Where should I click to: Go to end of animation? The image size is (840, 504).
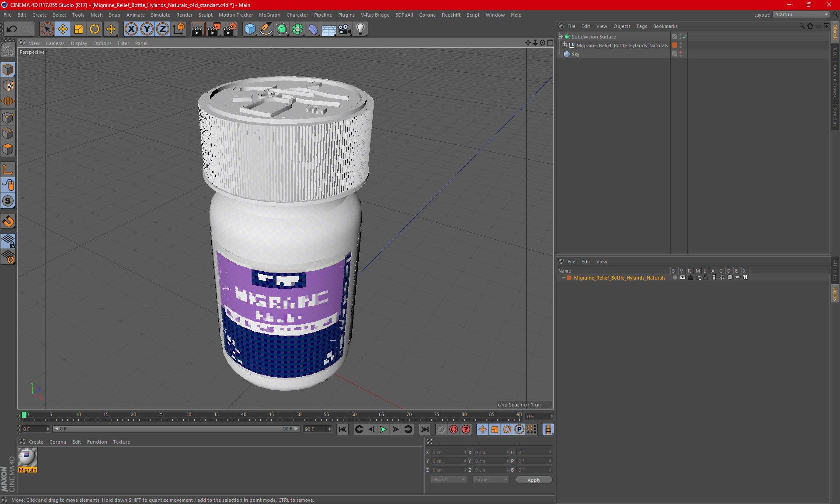(x=424, y=429)
